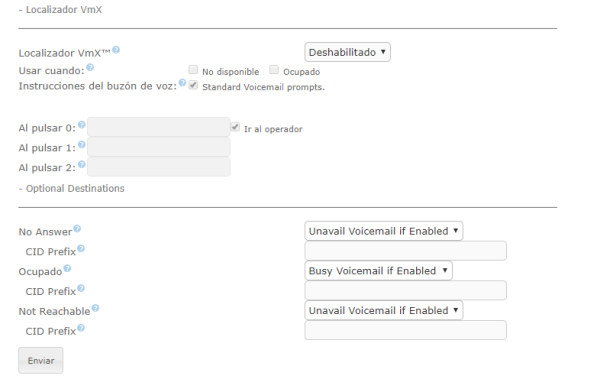600x392 pixels.
Task: Click help icon beside Al pulsar 2
Action: click(82, 164)
